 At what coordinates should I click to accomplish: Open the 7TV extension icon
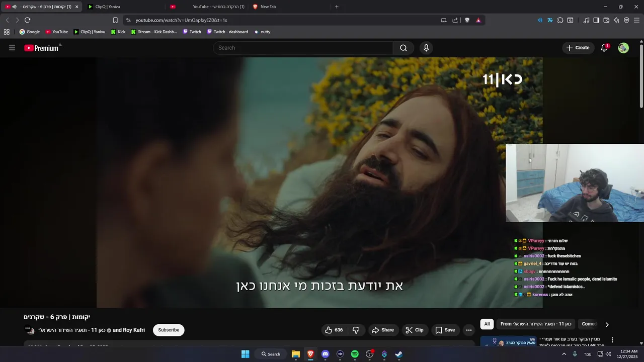[550, 20]
